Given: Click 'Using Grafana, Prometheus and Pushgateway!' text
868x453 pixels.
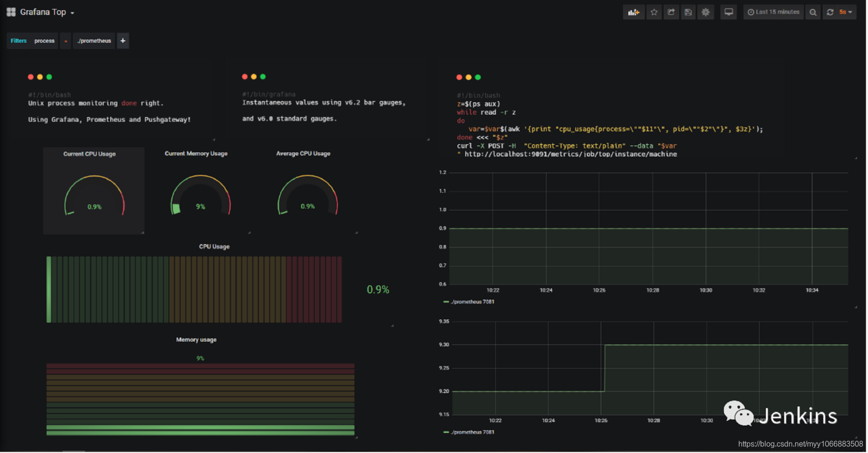Looking at the screenshot, I should 109,120.
